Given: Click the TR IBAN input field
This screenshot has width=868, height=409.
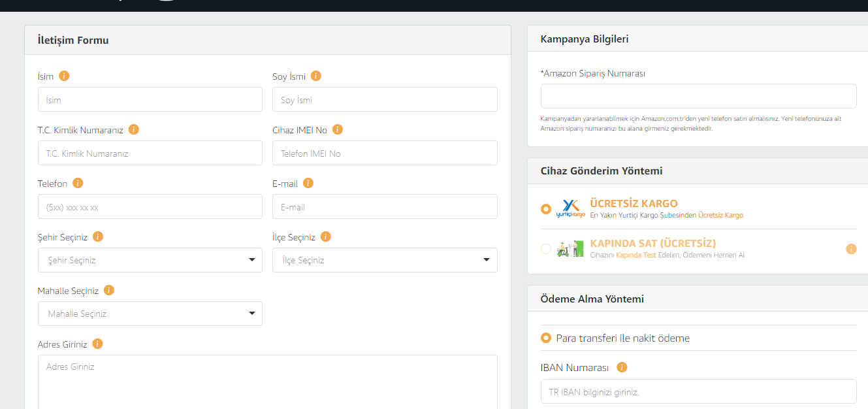Looking at the screenshot, I should pos(698,391).
